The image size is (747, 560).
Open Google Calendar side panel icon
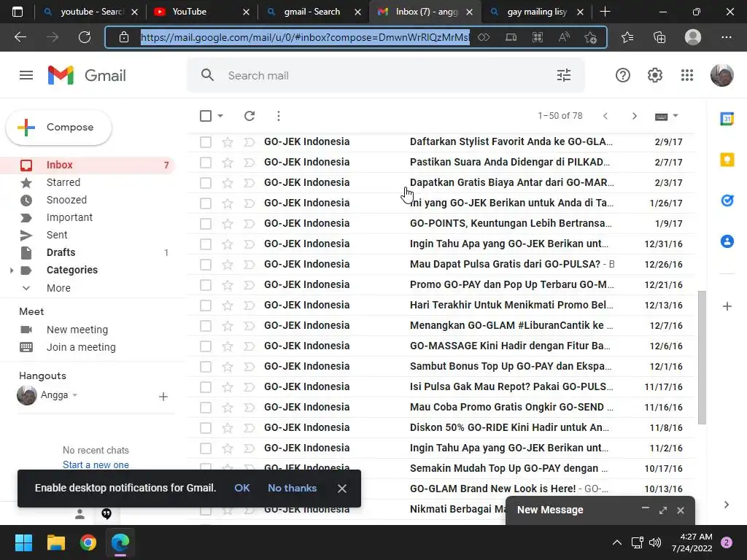[727, 119]
